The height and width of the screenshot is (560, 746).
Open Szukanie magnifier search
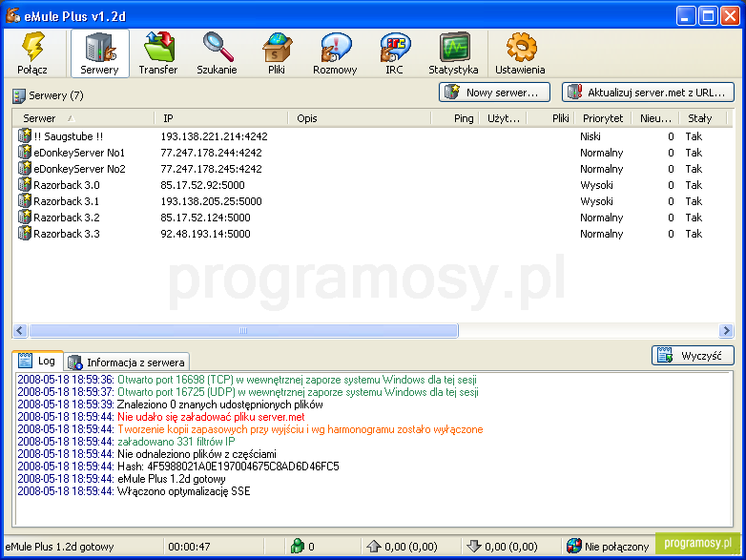217,53
